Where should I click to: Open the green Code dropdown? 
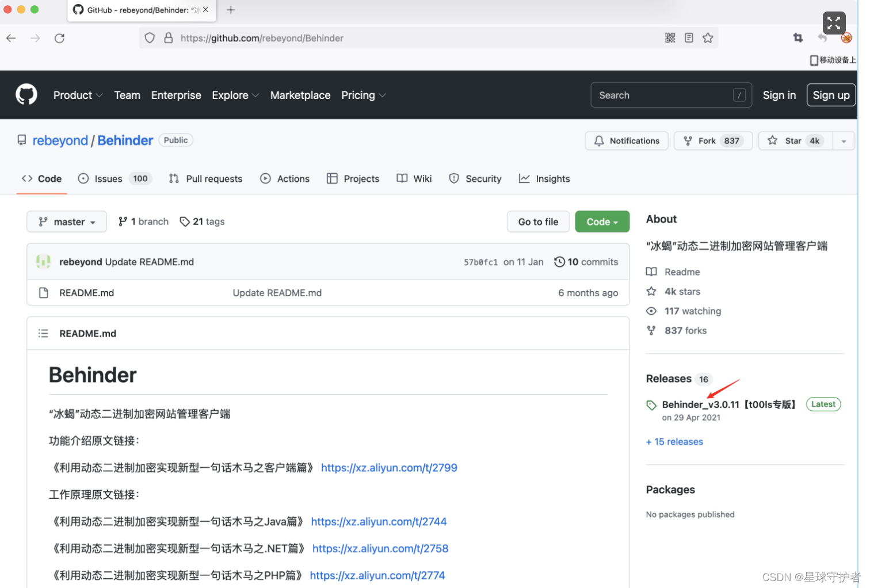[602, 222]
